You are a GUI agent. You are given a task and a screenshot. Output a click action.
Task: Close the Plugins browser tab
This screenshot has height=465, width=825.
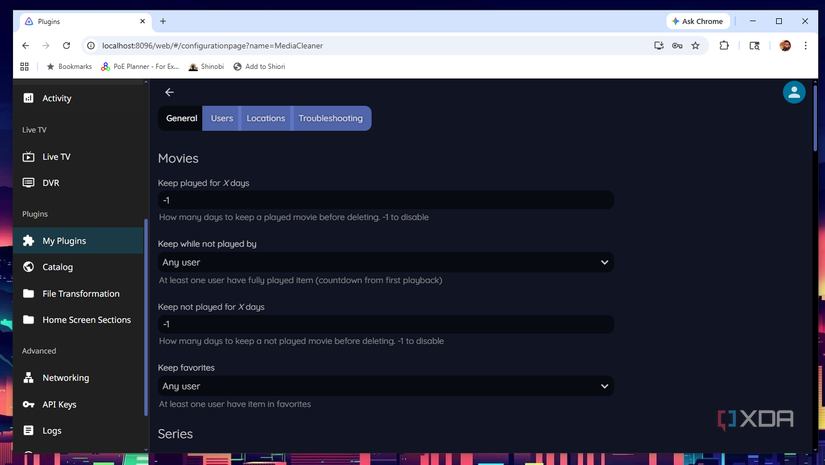pyautogui.click(x=142, y=21)
